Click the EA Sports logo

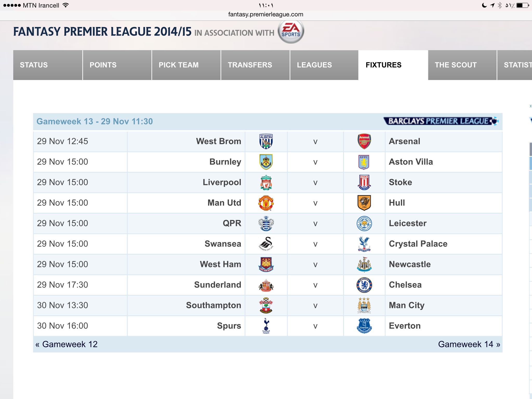click(x=291, y=31)
